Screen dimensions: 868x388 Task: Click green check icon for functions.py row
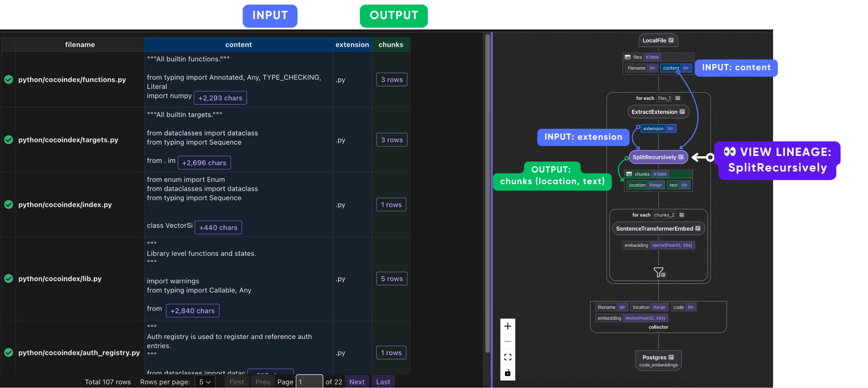[9, 80]
